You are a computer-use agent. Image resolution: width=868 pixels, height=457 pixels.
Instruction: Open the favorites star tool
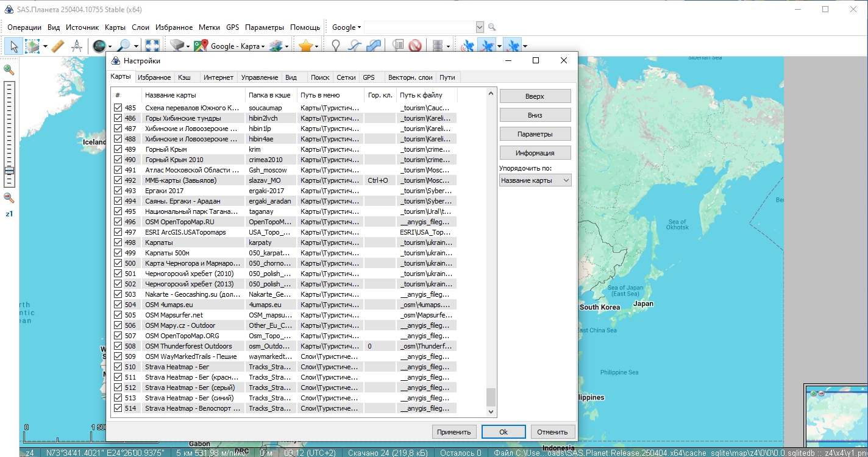(x=305, y=45)
